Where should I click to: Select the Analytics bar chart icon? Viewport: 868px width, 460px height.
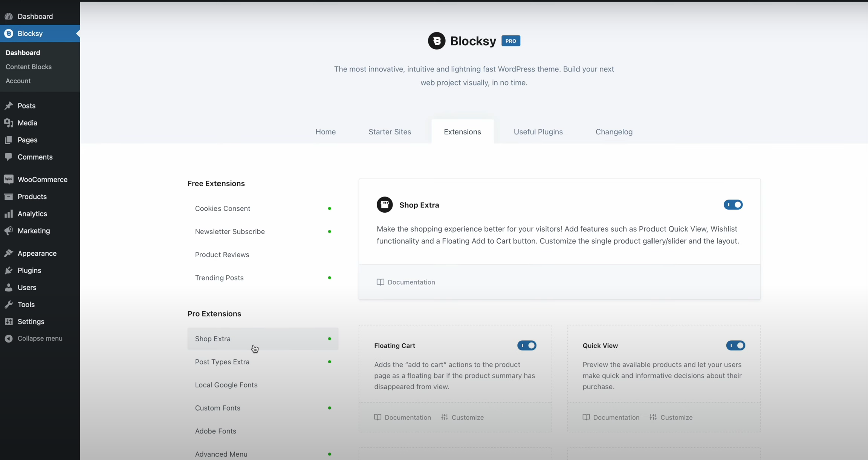pos(9,214)
